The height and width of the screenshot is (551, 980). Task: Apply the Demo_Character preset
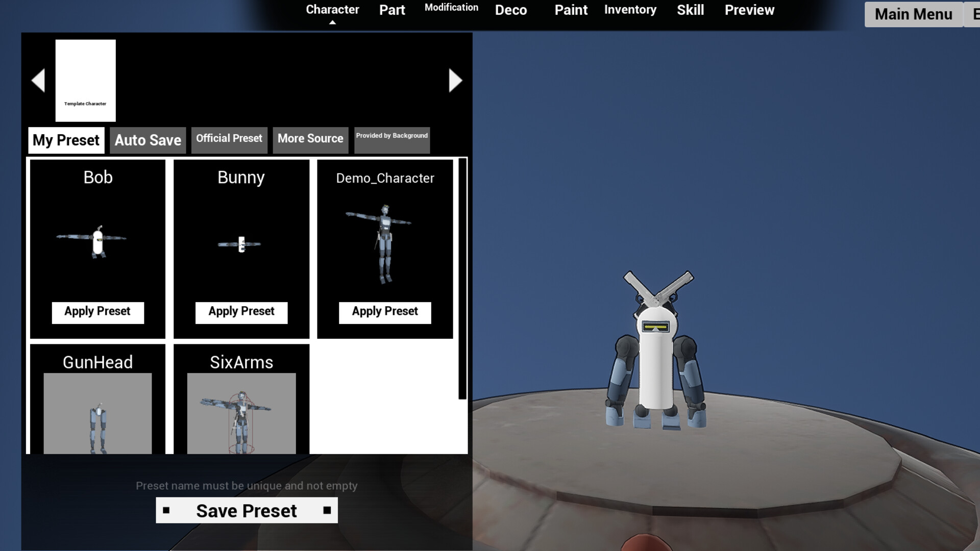pyautogui.click(x=384, y=312)
